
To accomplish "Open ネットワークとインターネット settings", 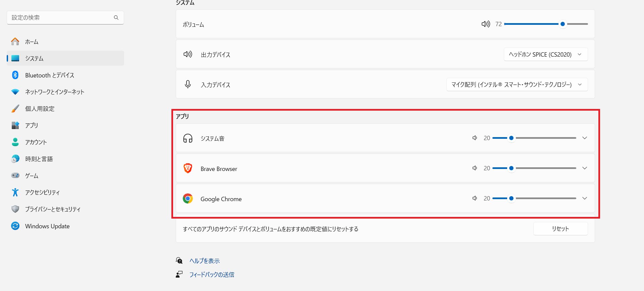I will [65, 92].
